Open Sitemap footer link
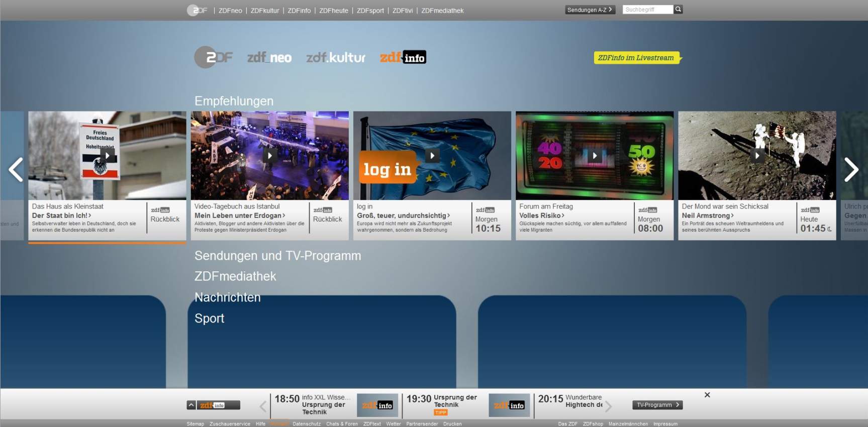This screenshot has width=868, height=427. tap(196, 424)
